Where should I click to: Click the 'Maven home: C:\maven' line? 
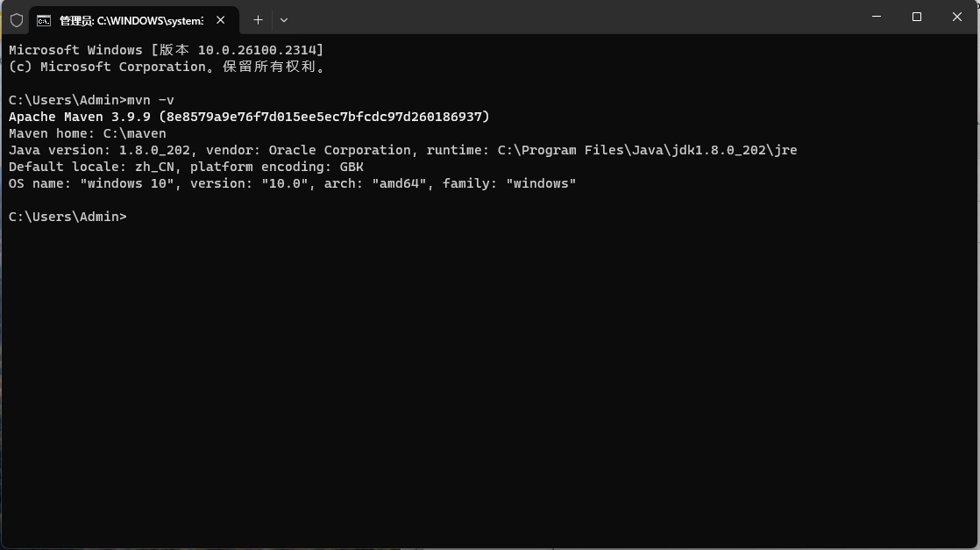pyautogui.click(x=88, y=133)
